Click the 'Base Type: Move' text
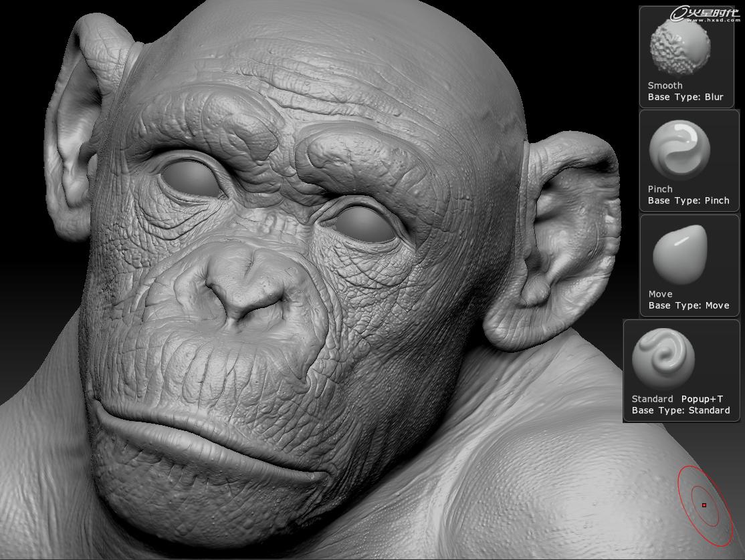The width and height of the screenshot is (745, 560). 688,305
